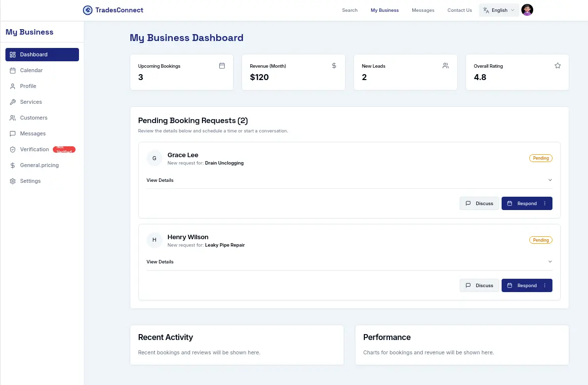Click dollar icon on Revenue card

(334, 66)
